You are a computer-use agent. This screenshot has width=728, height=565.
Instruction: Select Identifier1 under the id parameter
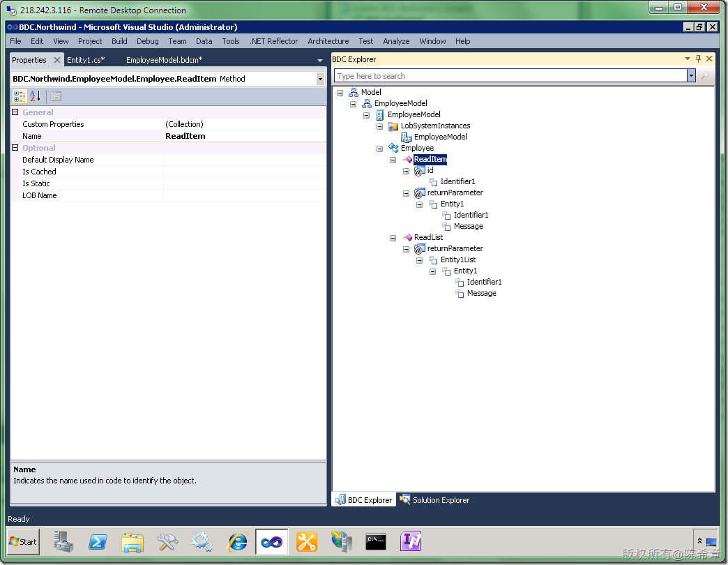coord(457,181)
